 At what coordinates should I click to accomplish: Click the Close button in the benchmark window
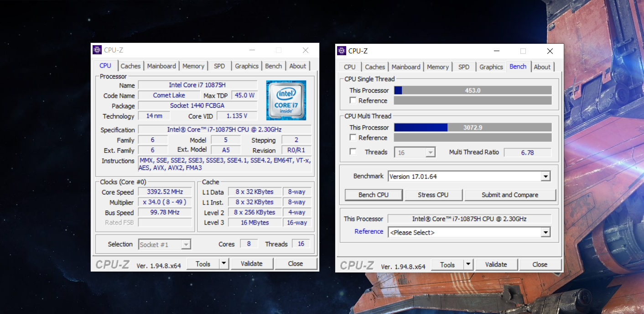coord(540,265)
